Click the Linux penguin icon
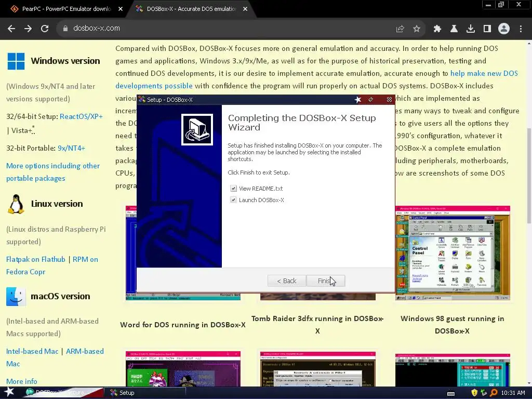Viewport: 532px width, 399px height. pyautogui.click(x=16, y=204)
